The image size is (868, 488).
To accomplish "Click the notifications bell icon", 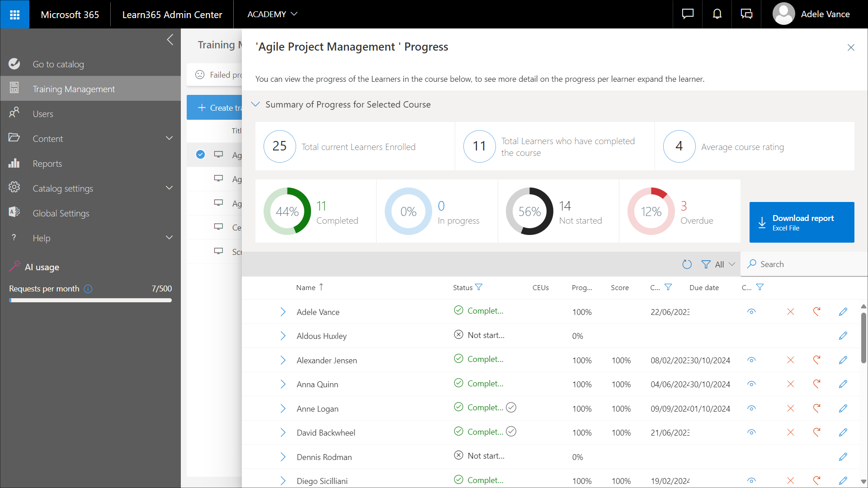I will click(x=717, y=14).
